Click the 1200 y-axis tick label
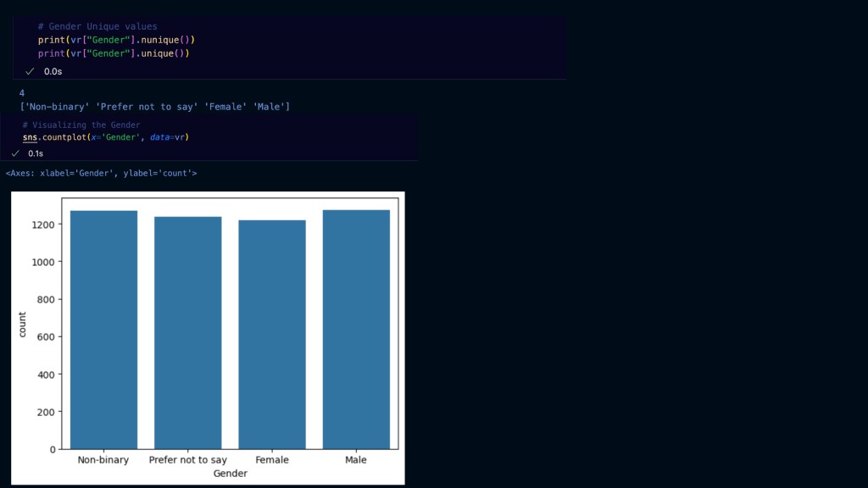 [44, 225]
